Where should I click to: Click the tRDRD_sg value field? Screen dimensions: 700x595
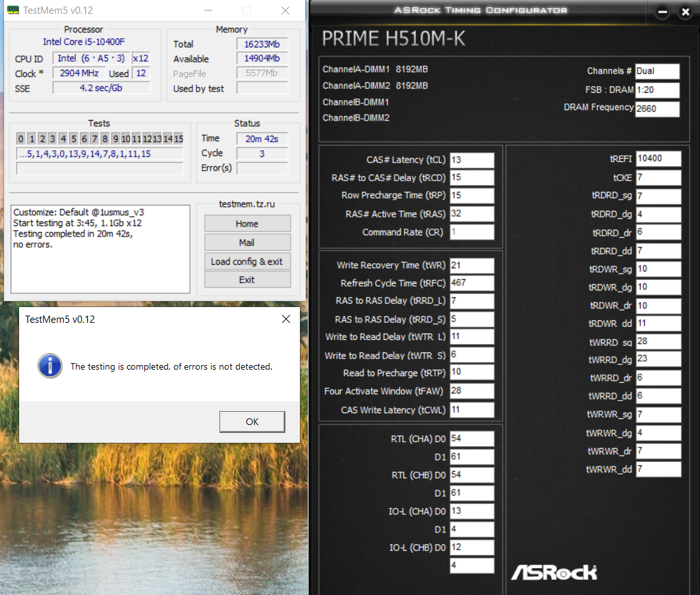point(658,196)
